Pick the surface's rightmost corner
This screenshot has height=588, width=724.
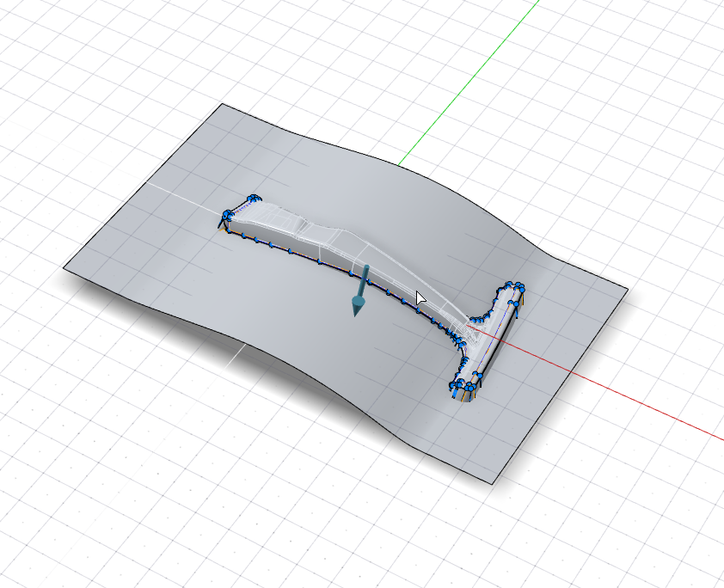tap(629, 289)
